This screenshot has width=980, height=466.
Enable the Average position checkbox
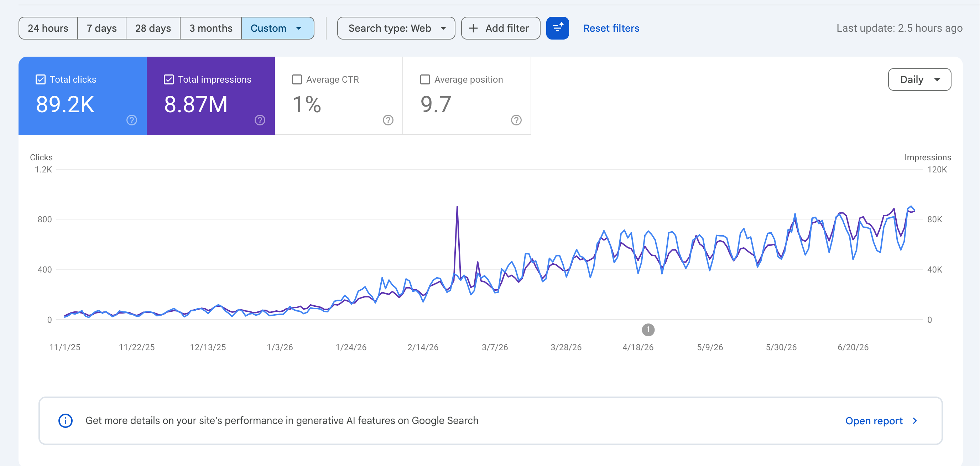425,79
